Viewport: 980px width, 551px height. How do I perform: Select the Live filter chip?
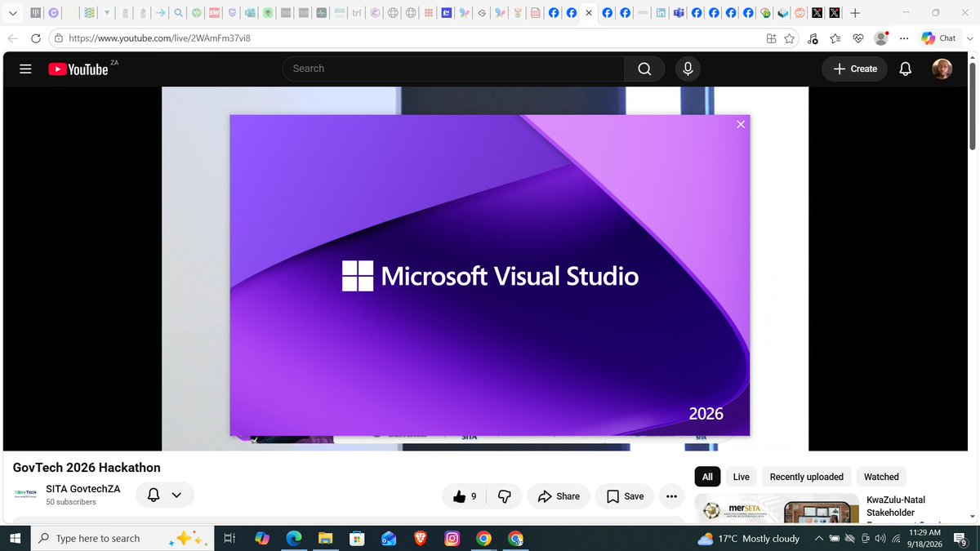click(x=741, y=477)
